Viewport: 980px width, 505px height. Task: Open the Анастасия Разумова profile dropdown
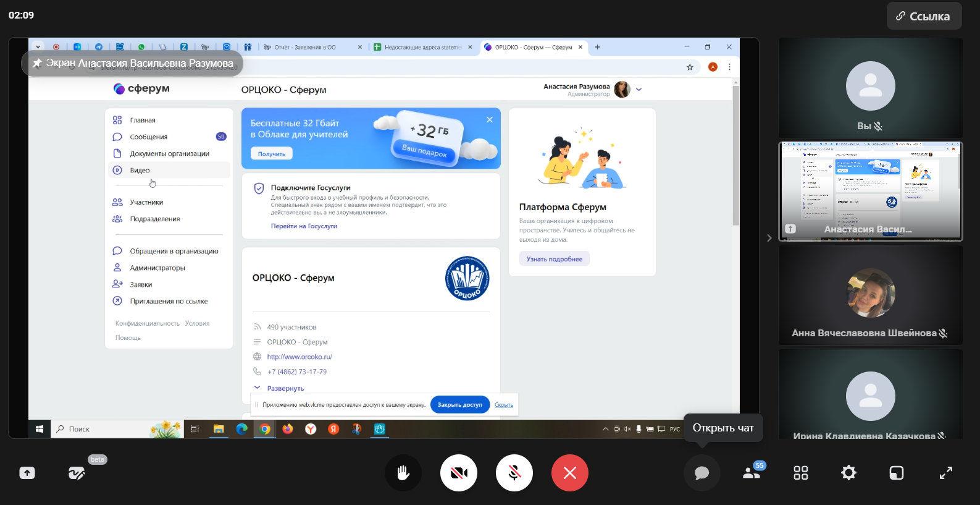639,90
